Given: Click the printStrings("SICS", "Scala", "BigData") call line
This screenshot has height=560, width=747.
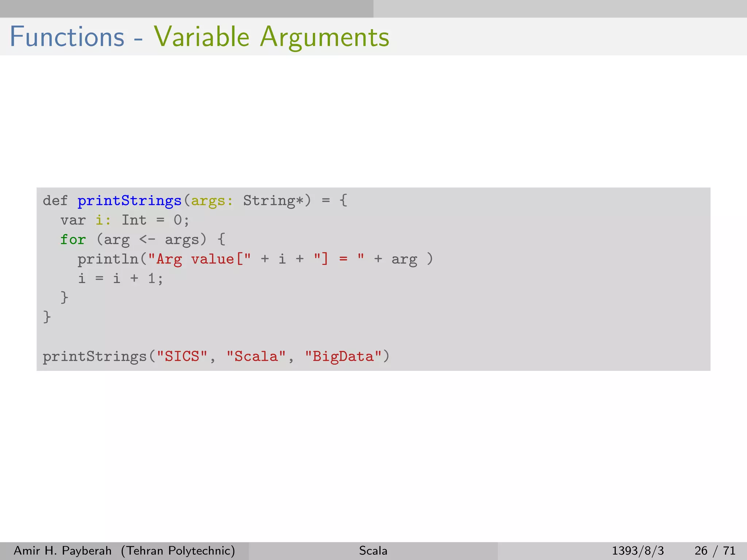Looking at the screenshot, I should 216,356.
